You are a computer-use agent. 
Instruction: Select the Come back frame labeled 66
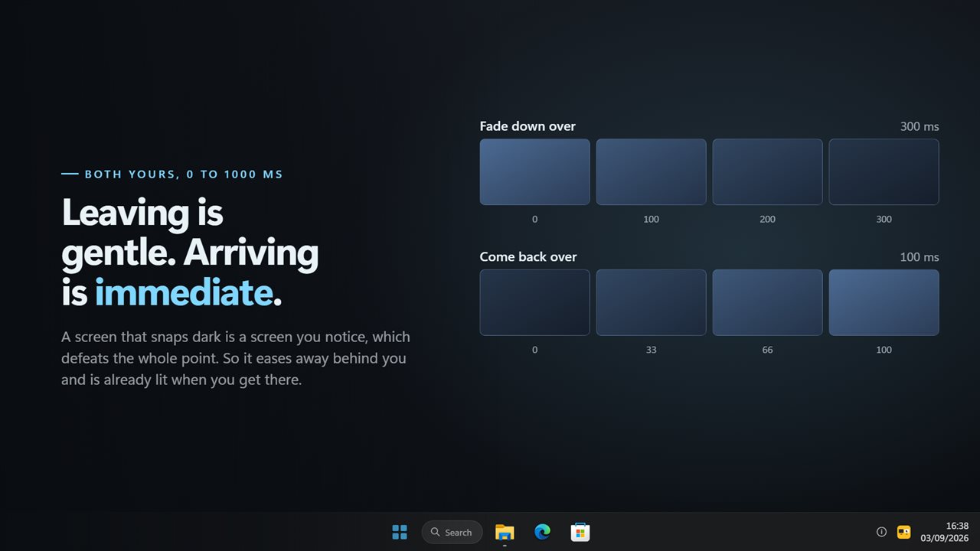[x=768, y=302]
